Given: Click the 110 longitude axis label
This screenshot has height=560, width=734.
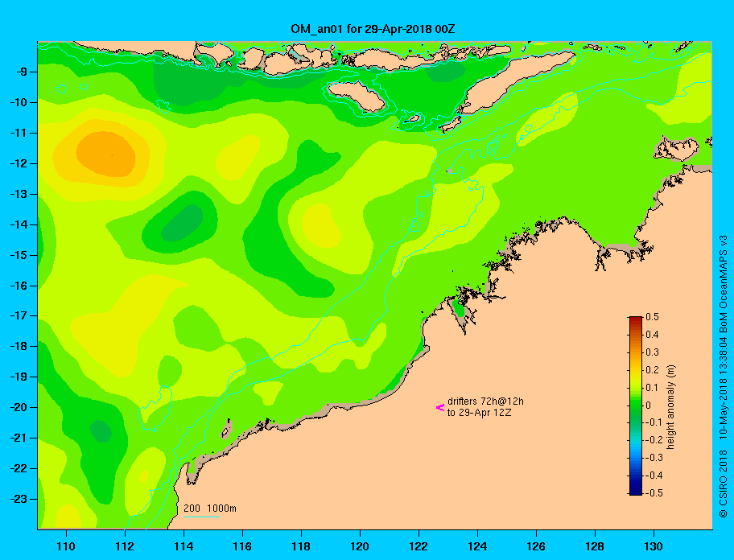Looking at the screenshot, I should click(66, 546).
